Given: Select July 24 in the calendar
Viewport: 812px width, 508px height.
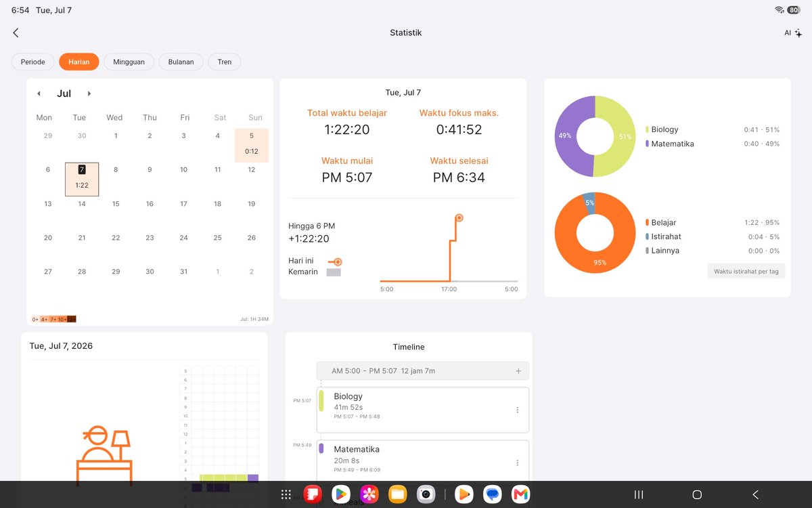Looking at the screenshot, I should [x=183, y=238].
